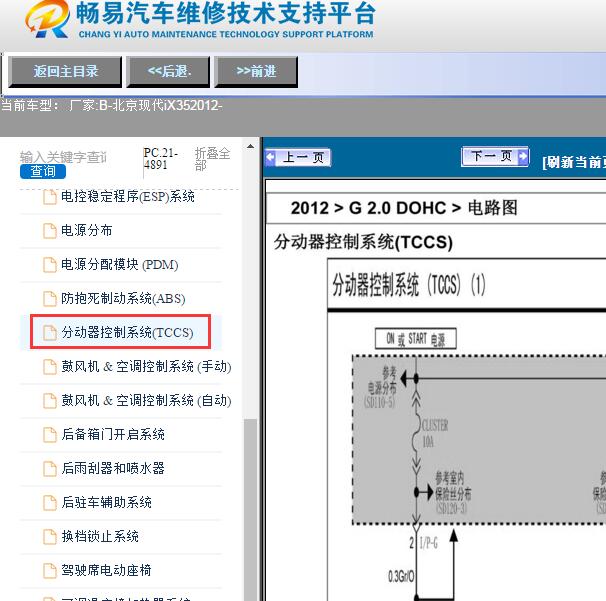Image resolution: width=606 pixels, height=601 pixels.
Task: Go to previous page with 上一页
Action: click(298, 157)
